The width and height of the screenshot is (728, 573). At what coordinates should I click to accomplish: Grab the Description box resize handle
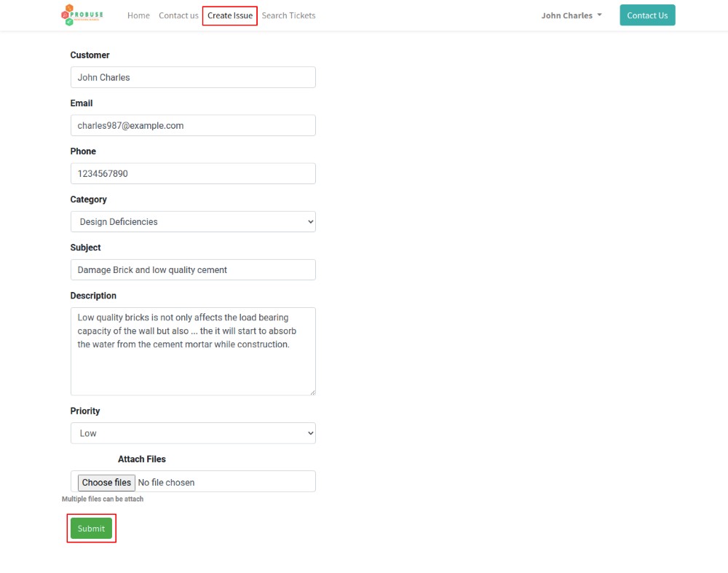[312, 392]
